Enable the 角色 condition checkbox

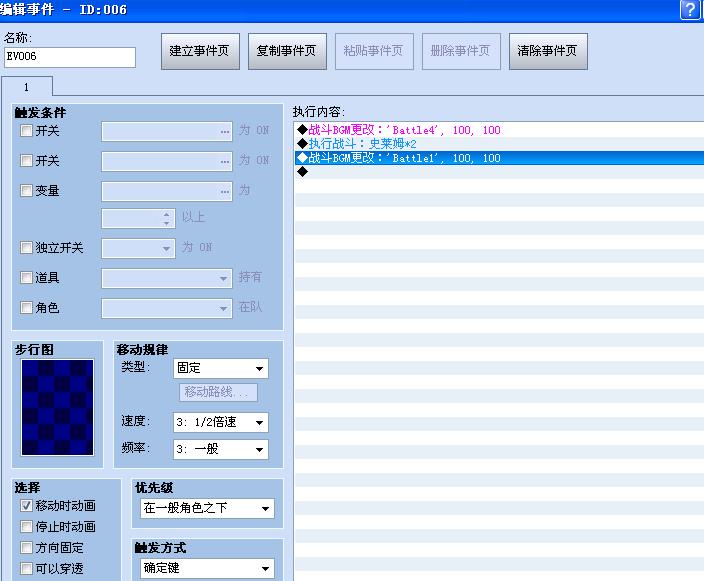click(x=26, y=308)
